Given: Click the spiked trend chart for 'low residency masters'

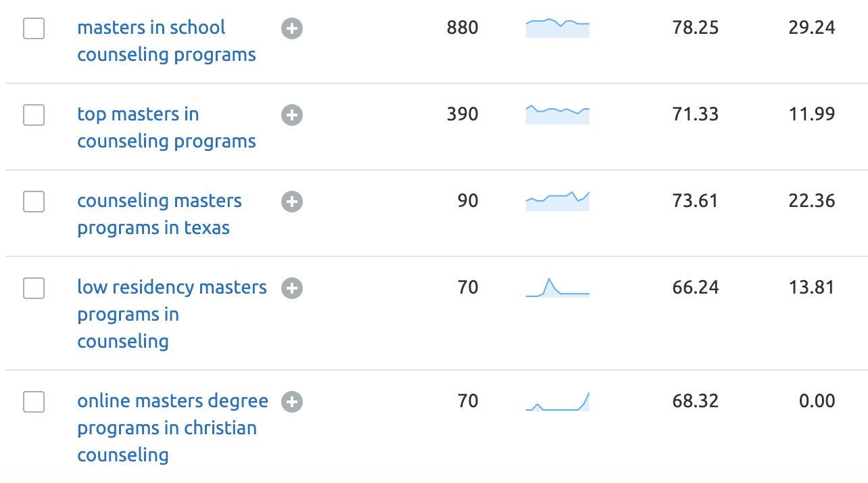Looking at the screenshot, I should [x=558, y=288].
